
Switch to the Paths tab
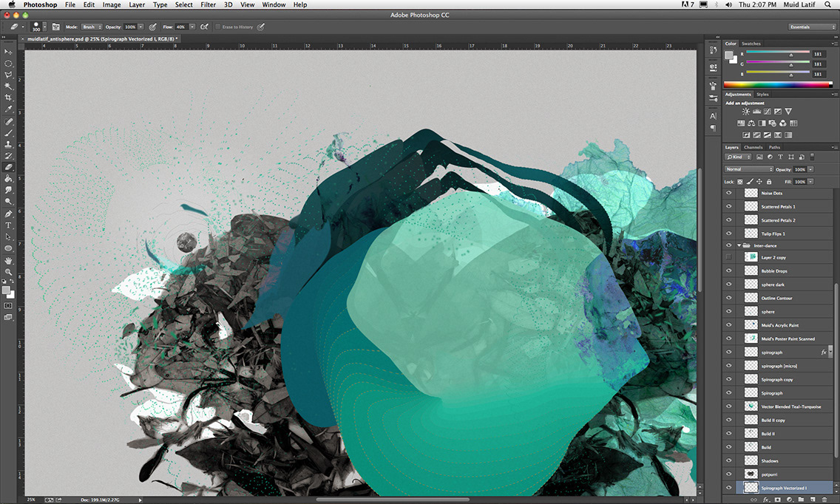click(775, 147)
